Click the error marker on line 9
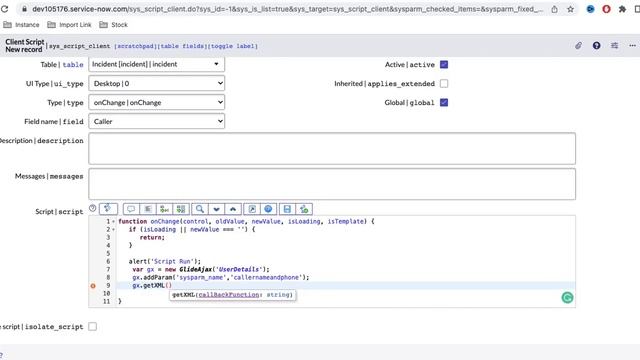Viewport: 640px width, 360px height. pos(93,286)
